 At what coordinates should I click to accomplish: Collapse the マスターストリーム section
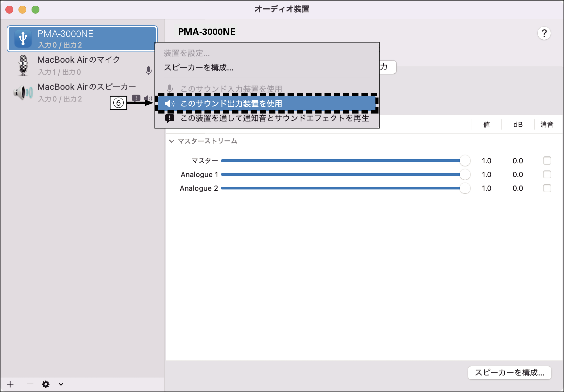[x=171, y=141]
